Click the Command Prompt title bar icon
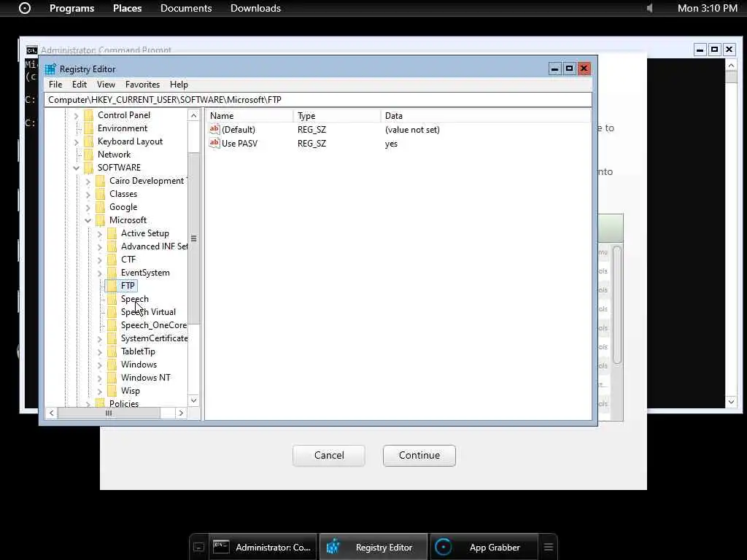 click(x=32, y=50)
